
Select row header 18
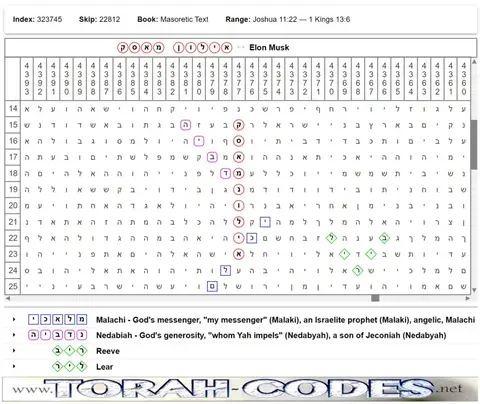tap(13, 173)
